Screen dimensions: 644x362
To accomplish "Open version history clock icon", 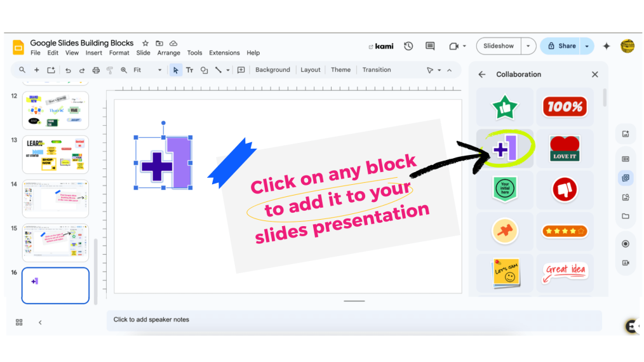I will click(408, 46).
